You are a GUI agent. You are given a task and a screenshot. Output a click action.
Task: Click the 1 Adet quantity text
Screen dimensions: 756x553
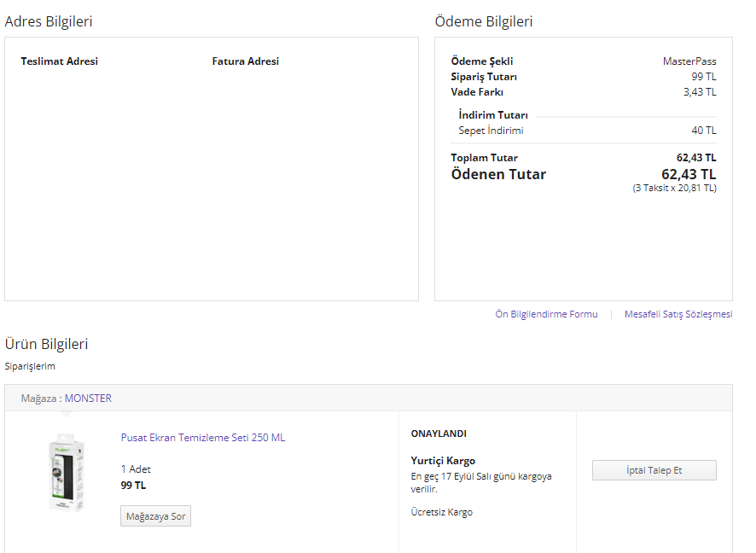136,469
